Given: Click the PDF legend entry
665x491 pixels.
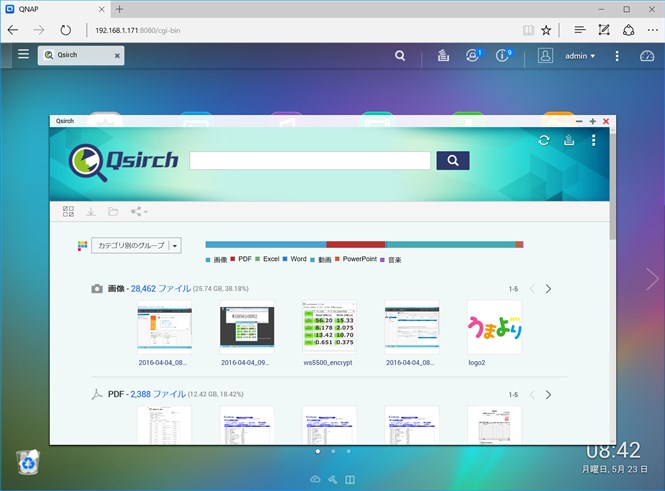Looking at the screenshot, I should tap(241, 259).
